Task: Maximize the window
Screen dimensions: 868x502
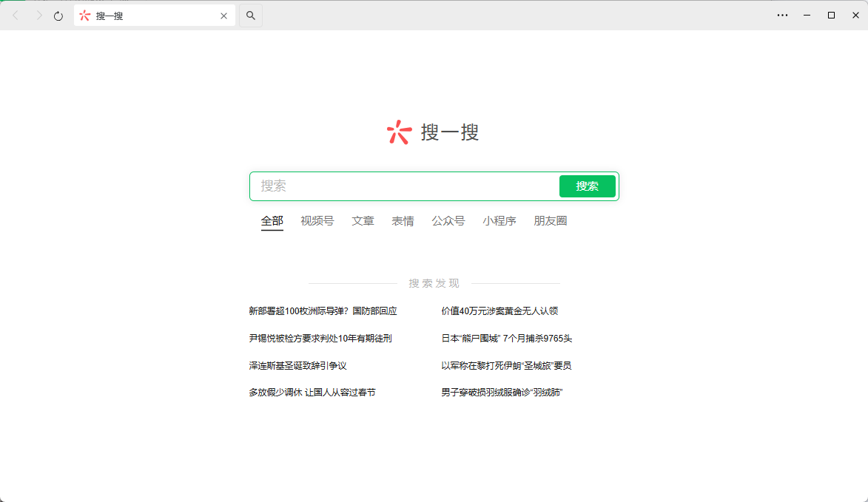Action: click(831, 16)
